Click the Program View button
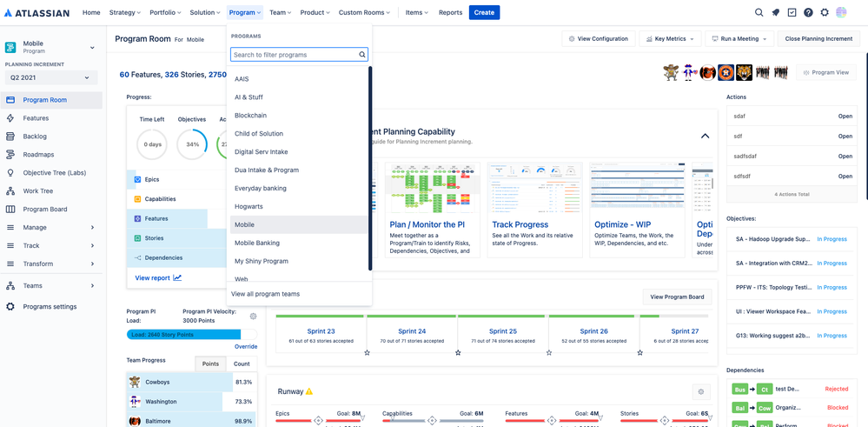 (x=826, y=72)
